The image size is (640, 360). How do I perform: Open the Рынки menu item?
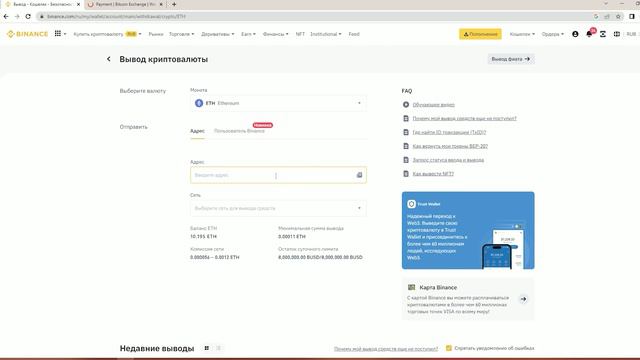pyautogui.click(x=156, y=34)
